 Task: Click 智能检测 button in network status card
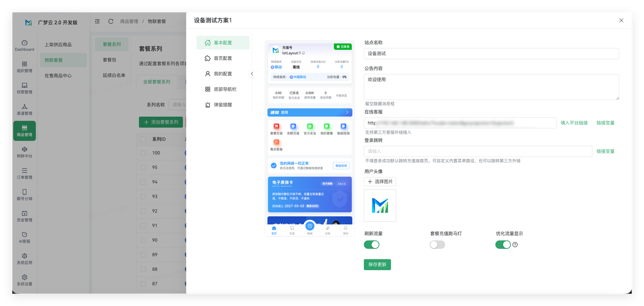[341, 166]
